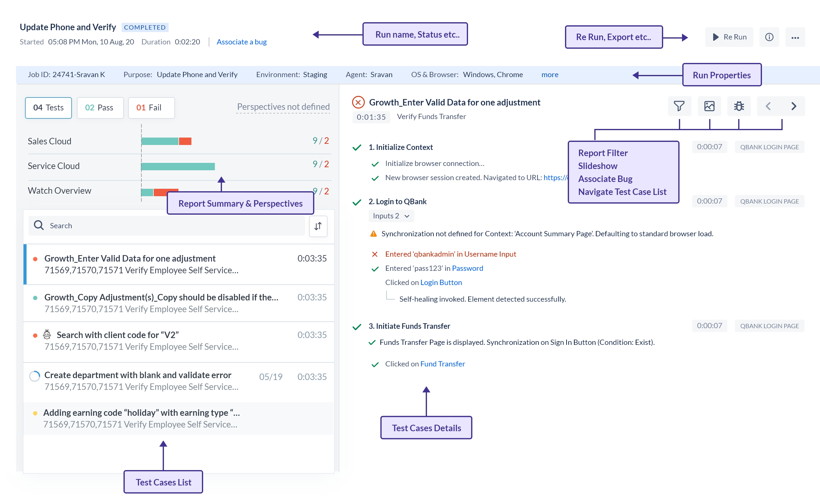Expand the "Inputs 2" dropdown
820x504 pixels.
coord(391,216)
